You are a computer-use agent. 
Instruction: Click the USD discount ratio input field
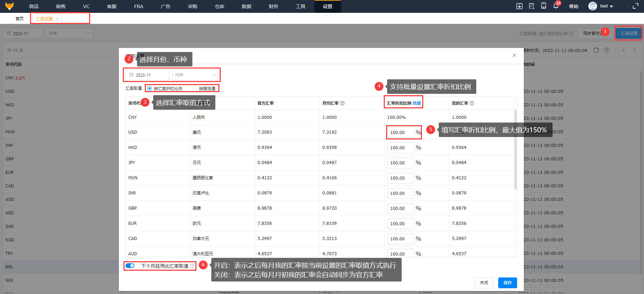(x=400, y=132)
